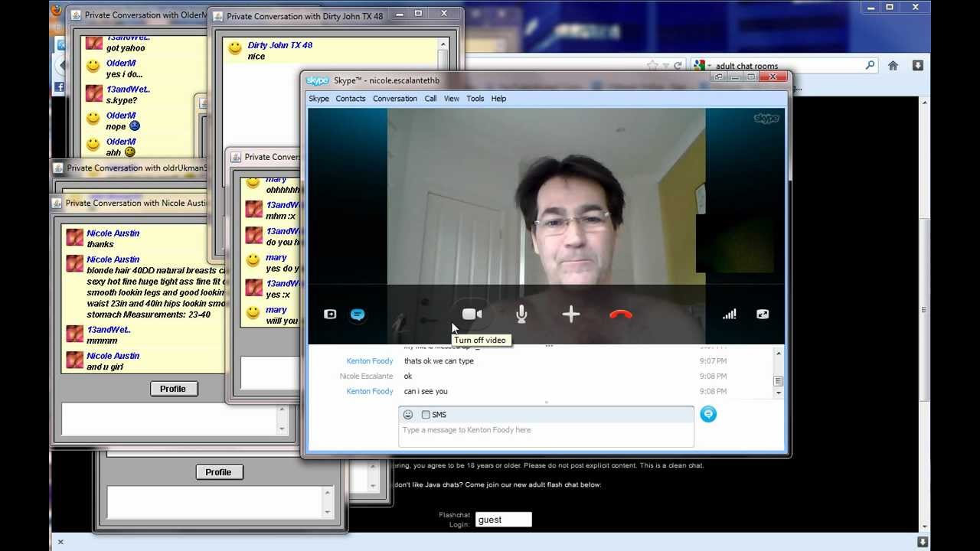Click the Skype chat scrollbar up arrow
This screenshot has width=980, height=551.
779,353
